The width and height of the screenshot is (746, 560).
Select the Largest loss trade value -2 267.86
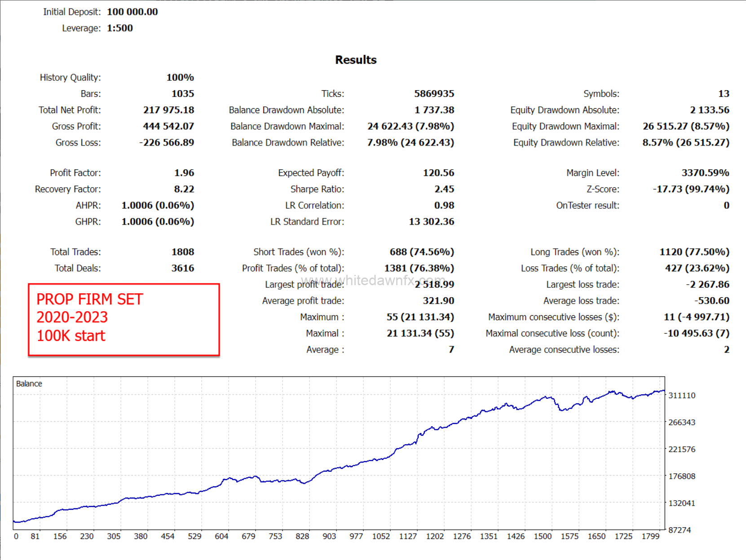coord(707,284)
